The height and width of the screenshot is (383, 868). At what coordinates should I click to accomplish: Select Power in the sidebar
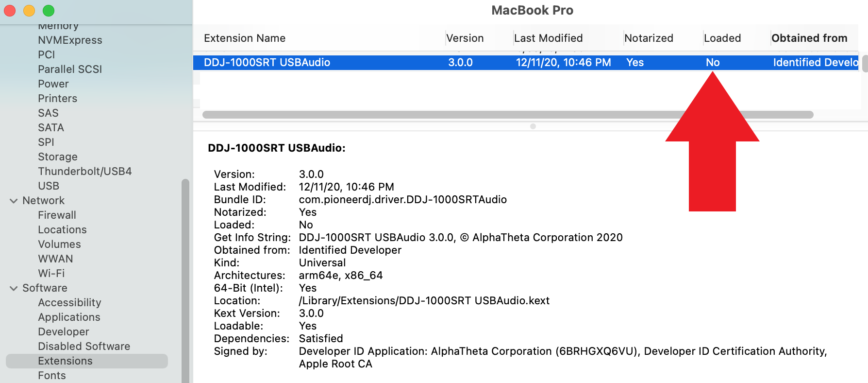point(53,84)
